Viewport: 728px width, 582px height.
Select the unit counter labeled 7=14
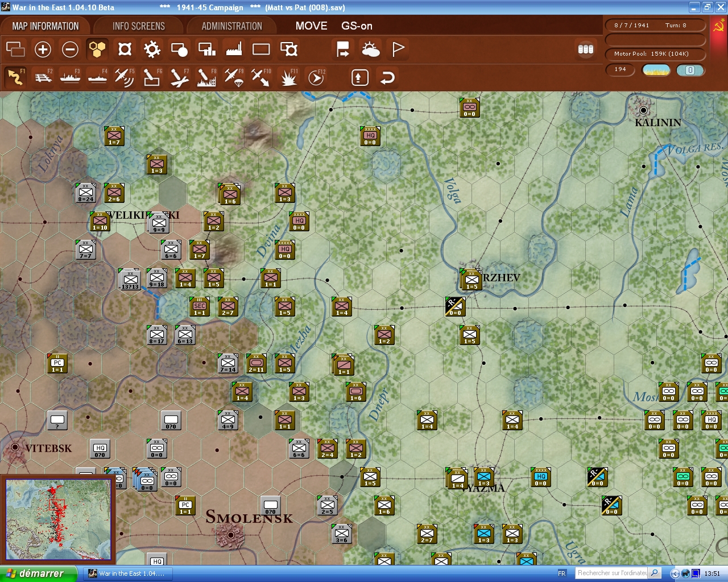coord(228,363)
